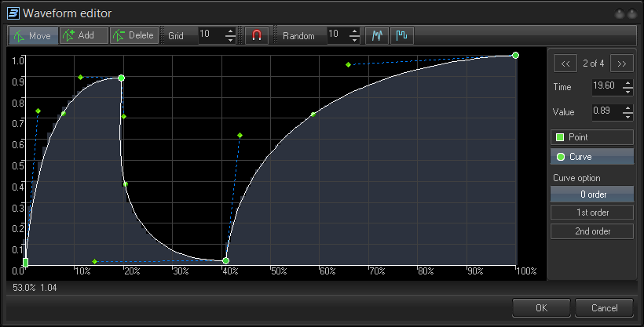The image size is (644, 327).
Task: Go to previous point with << button
Action: click(x=565, y=64)
